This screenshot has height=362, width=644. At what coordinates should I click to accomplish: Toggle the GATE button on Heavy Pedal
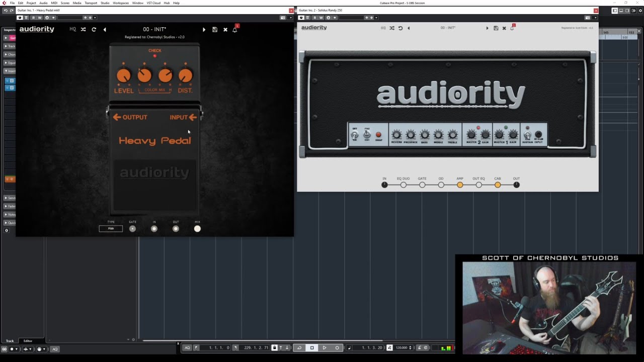click(x=132, y=229)
